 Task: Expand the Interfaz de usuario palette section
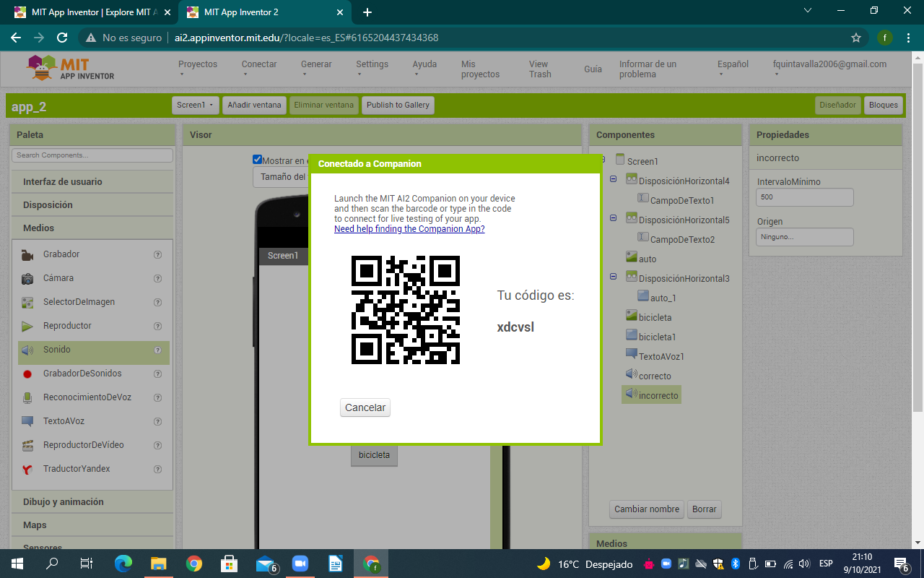click(92, 182)
